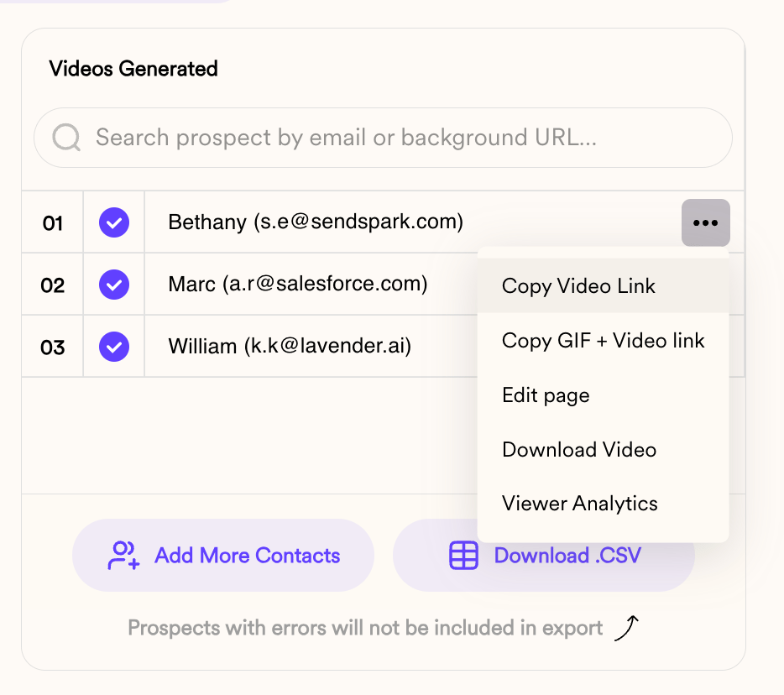784x695 pixels.
Task: Focus the prospect search field
Action: pyautogui.click(x=383, y=138)
